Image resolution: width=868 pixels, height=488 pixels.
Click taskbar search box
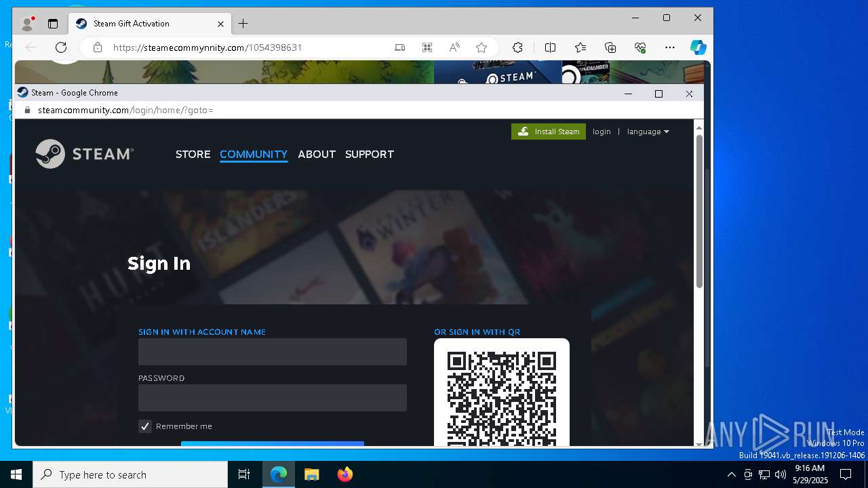[130, 474]
